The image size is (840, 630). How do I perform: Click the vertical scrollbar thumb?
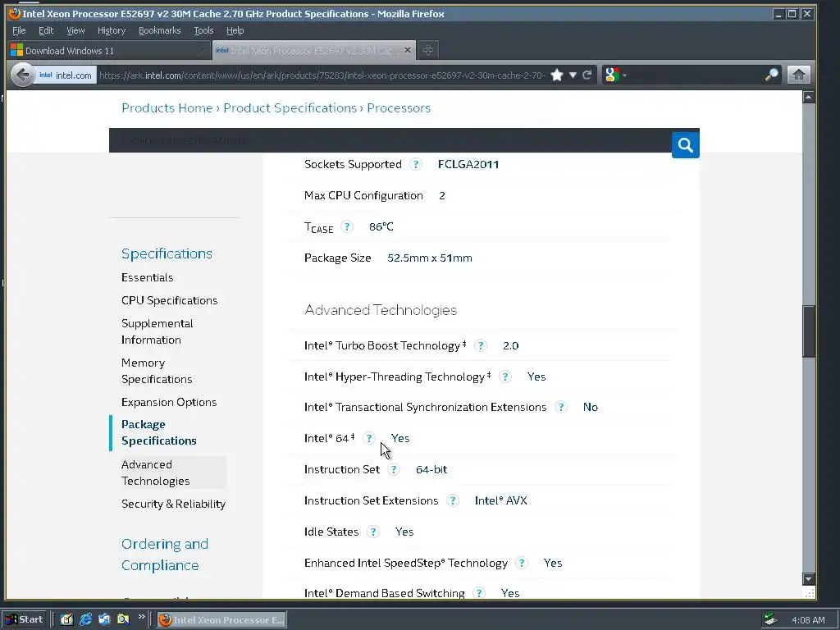[808, 331]
